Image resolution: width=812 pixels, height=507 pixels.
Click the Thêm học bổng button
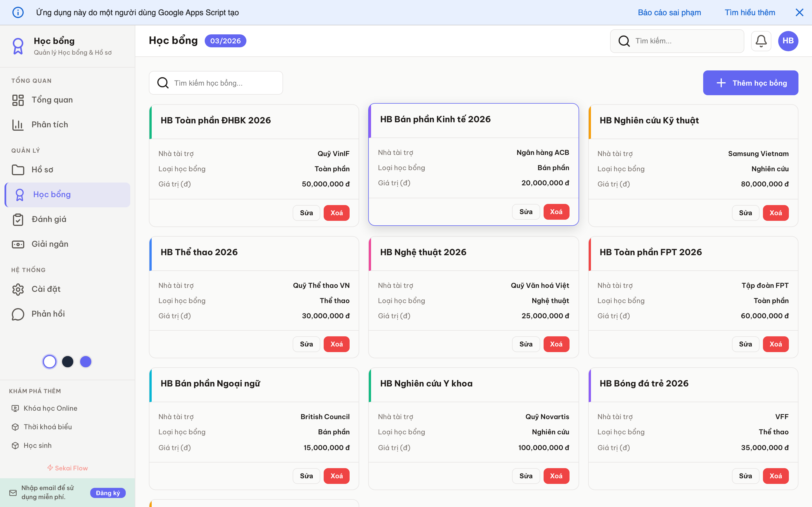coord(751,83)
